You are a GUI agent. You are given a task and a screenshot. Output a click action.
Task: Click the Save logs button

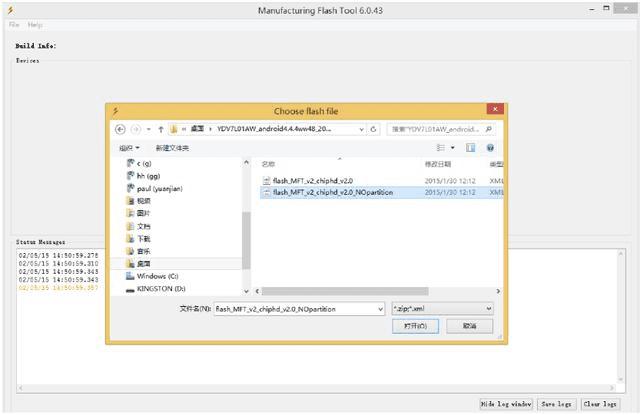click(x=556, y=404)
